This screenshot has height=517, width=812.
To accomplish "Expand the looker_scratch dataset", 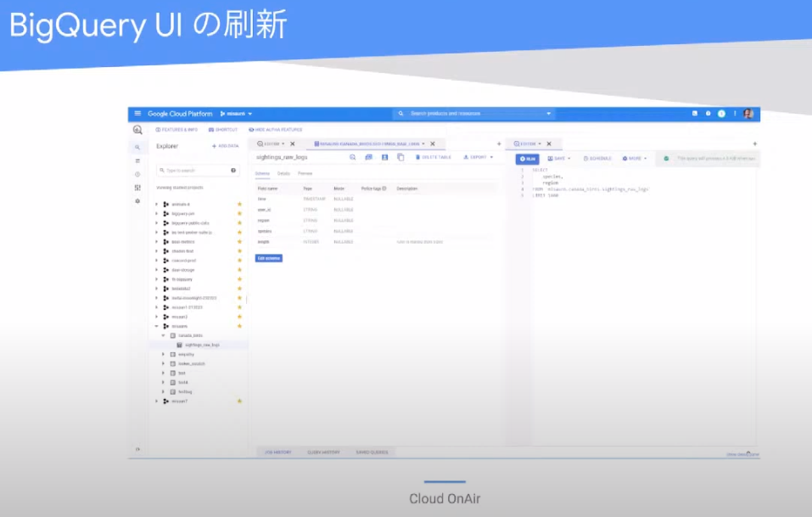I will [x=163, y=363].
